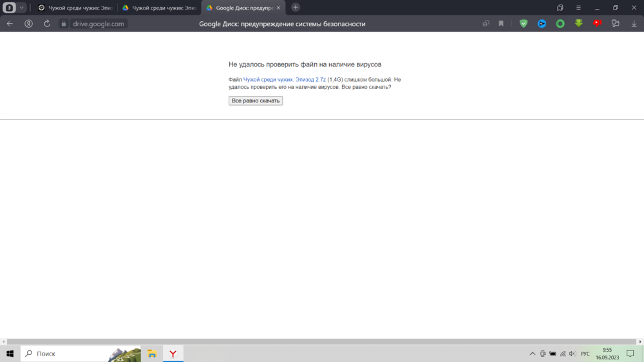Open a new tab with plus button
The width and height of the screenshot is (644, 362).
(296, 8)
